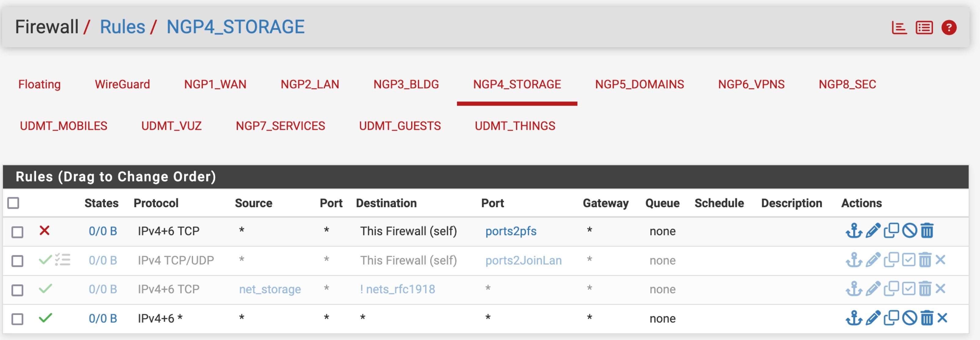Click the help question mark icon
This screenshot has width=980, height=340.
pyautogui.click(x=949, y=28)
